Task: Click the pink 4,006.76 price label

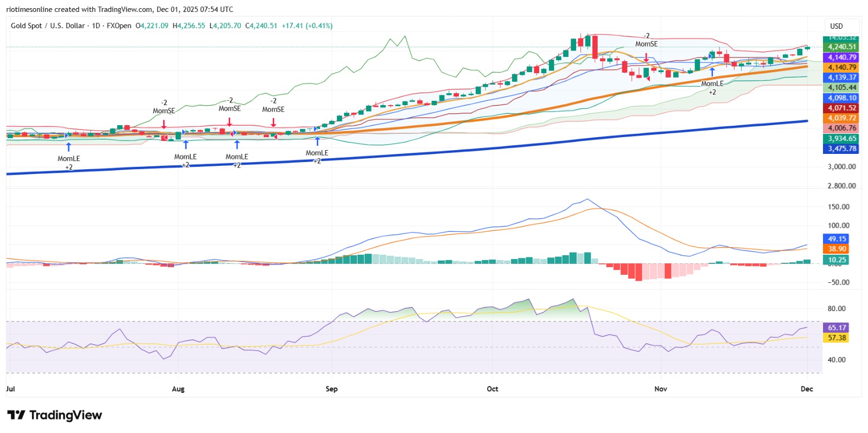Action: click(841, 128)
